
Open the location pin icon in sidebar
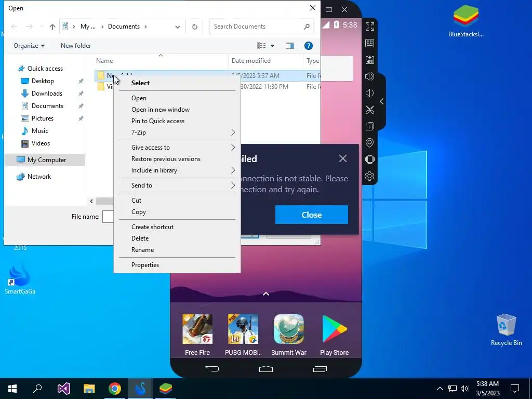[369, 143]
